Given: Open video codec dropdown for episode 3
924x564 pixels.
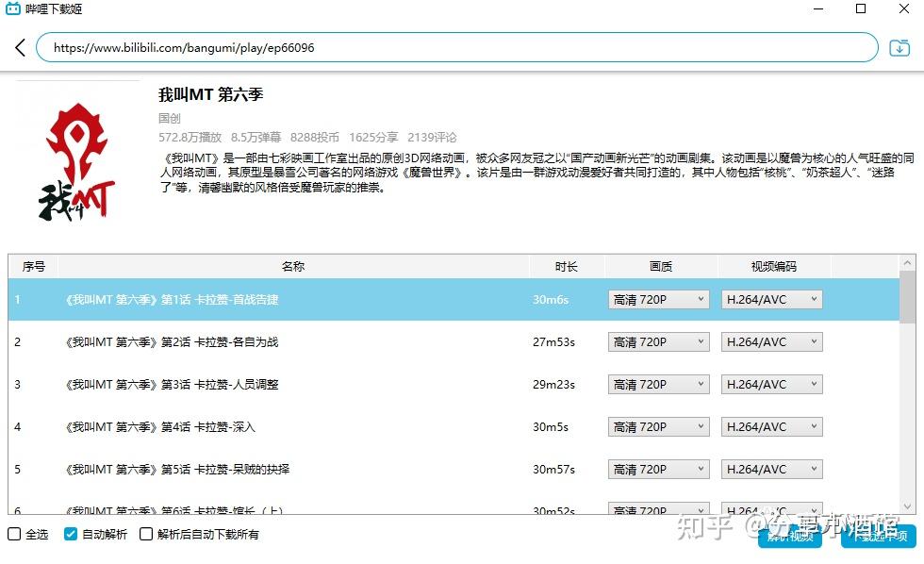Looking at the screenshot, I should pyautogui.click(x=771, y=384).
